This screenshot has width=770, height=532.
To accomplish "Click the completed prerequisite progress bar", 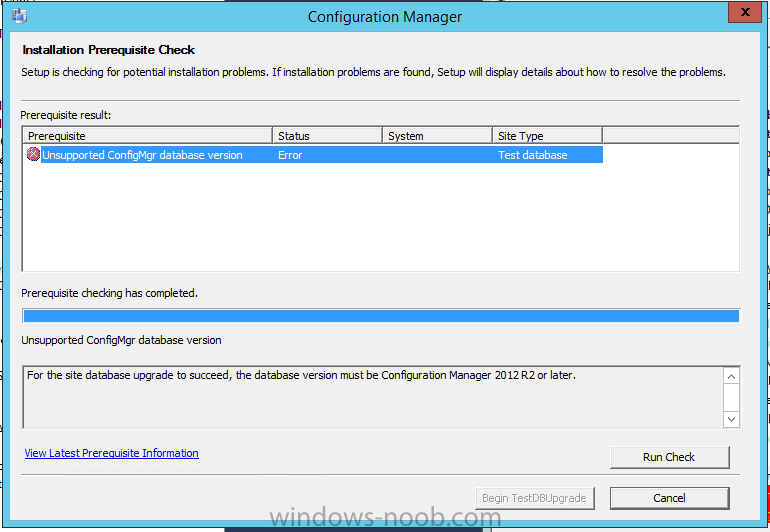I will tap(381, 316).
